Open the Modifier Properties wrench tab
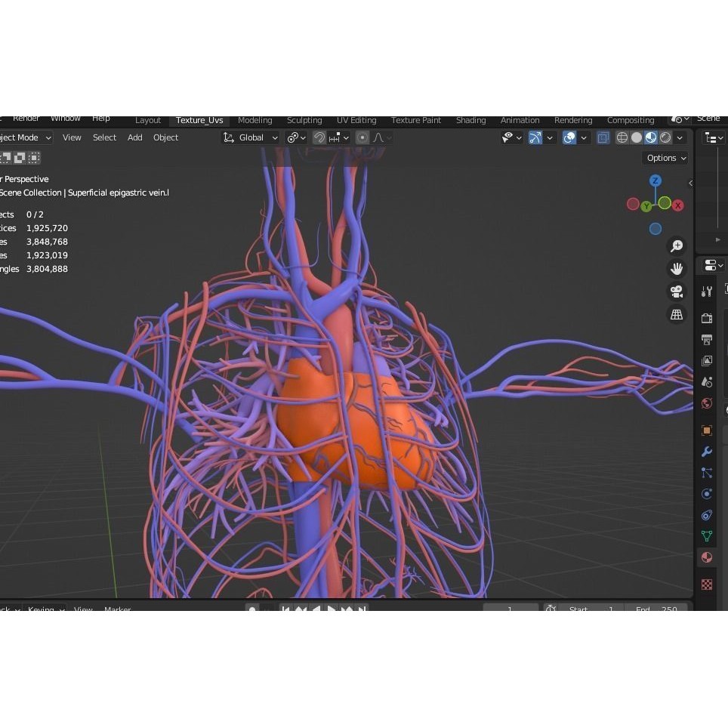The width and height of the screenshot is (728, 728). click(x=706, y=451)
